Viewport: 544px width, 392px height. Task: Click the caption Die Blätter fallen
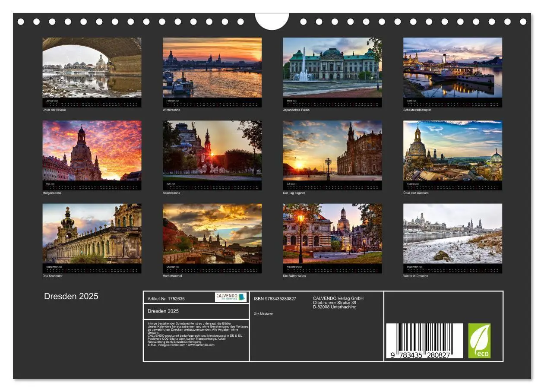point(294,276)
